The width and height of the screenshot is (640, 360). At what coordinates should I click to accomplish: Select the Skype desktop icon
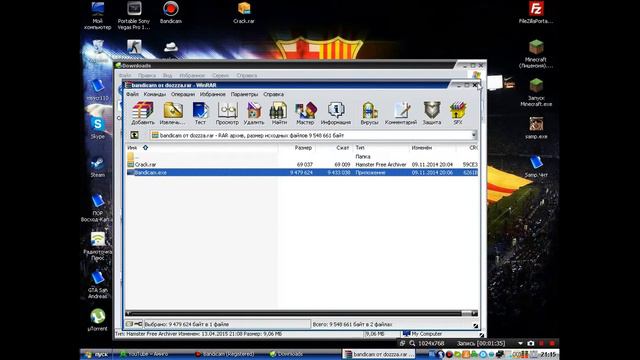(98, 127)
